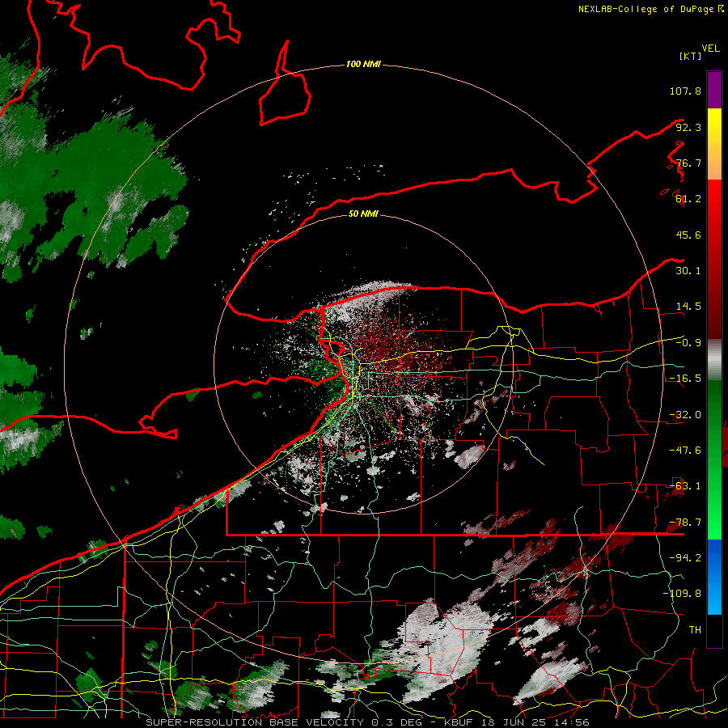The width and height of the screenshot is (728, 728).
Task: Click the 61.2 legend value
Action: [688, 199]
